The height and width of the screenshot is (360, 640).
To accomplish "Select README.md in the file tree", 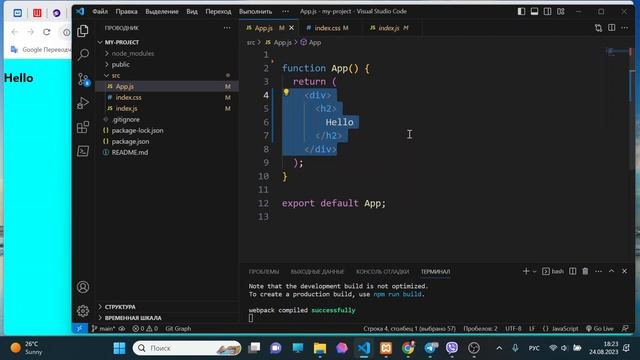I will 167,153.
